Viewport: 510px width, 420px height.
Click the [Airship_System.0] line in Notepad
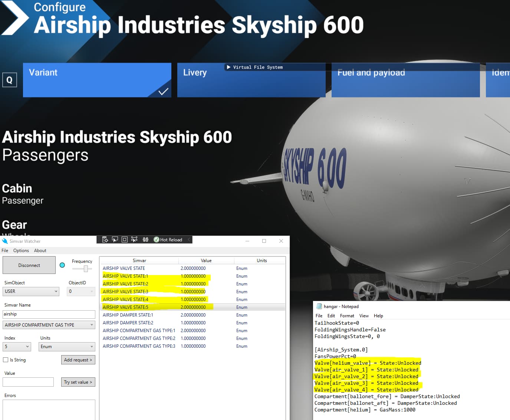(x=341, y=350)
